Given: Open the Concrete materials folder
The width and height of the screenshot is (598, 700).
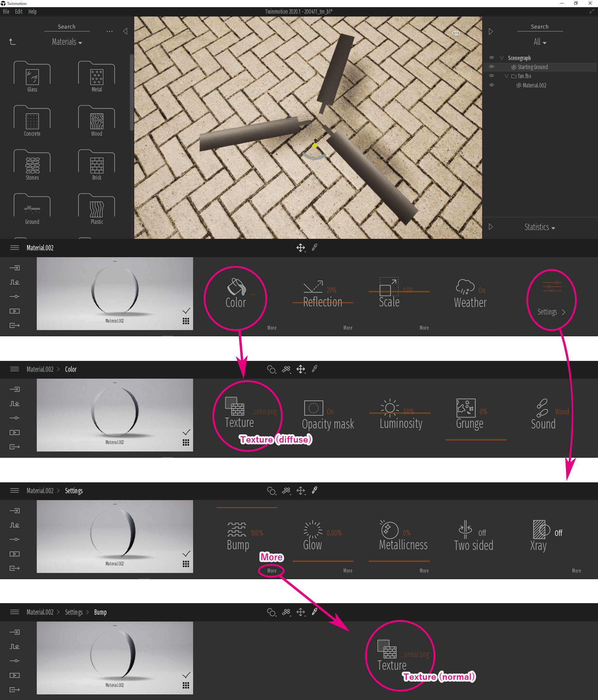Looking at the screenshot, I should 32,121.
